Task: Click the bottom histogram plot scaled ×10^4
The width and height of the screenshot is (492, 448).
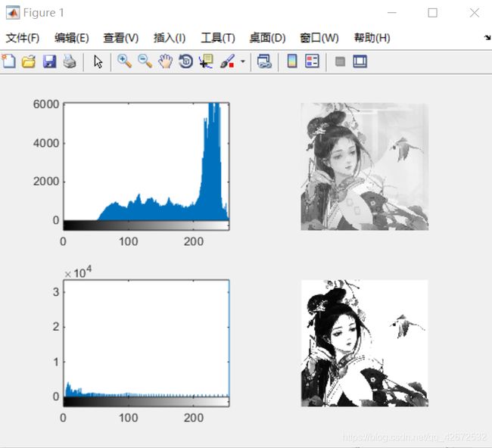Action: [146, 338]
